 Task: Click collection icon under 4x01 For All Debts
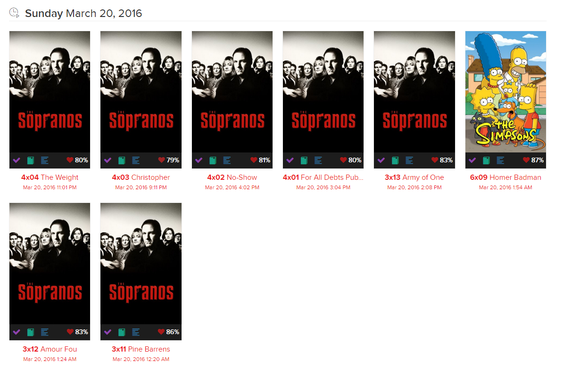point(304,160)
